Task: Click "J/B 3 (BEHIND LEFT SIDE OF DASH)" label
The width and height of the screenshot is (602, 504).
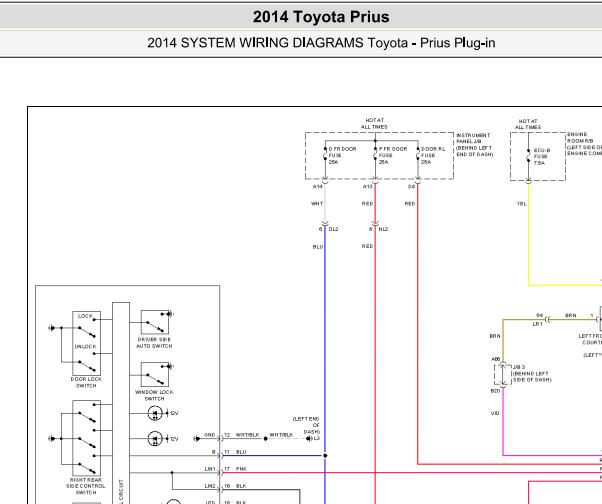Action: (532, 373)
